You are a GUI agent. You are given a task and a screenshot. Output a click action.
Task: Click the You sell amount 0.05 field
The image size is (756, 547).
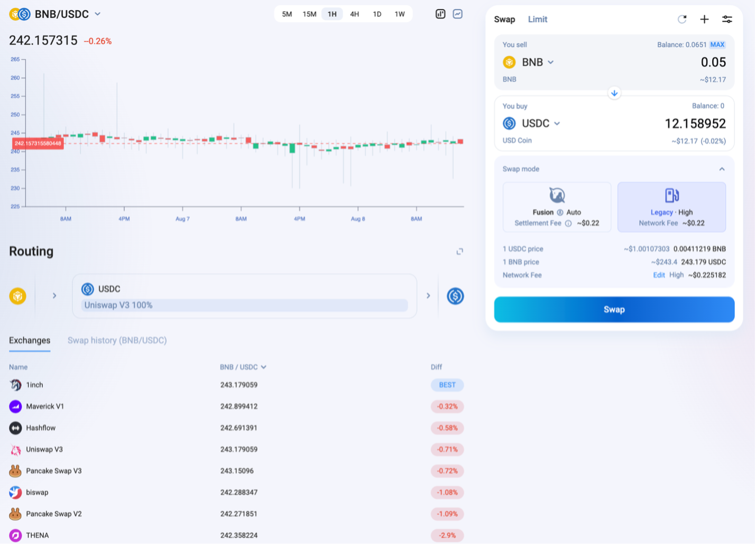pos(713,62)
